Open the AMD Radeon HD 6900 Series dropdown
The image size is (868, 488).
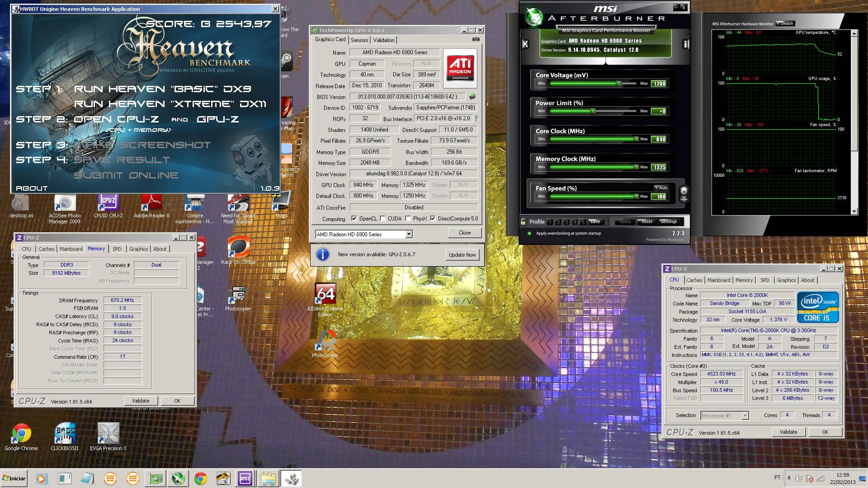409,234
